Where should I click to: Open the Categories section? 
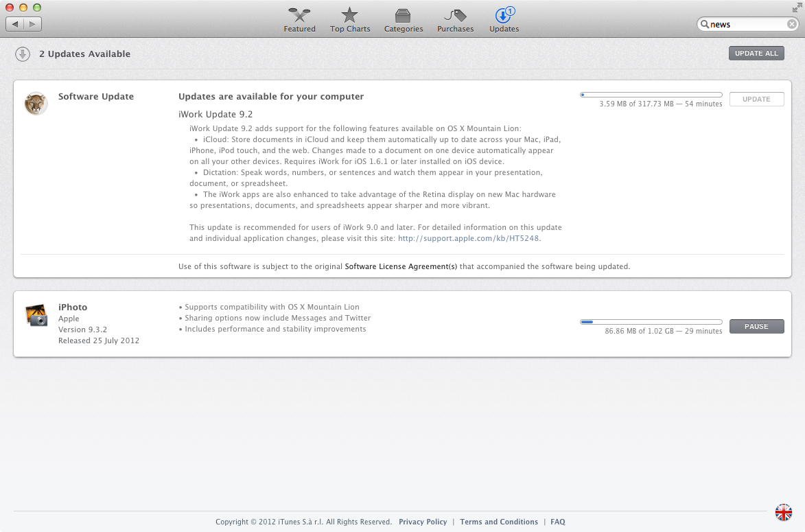coord(404,21)
